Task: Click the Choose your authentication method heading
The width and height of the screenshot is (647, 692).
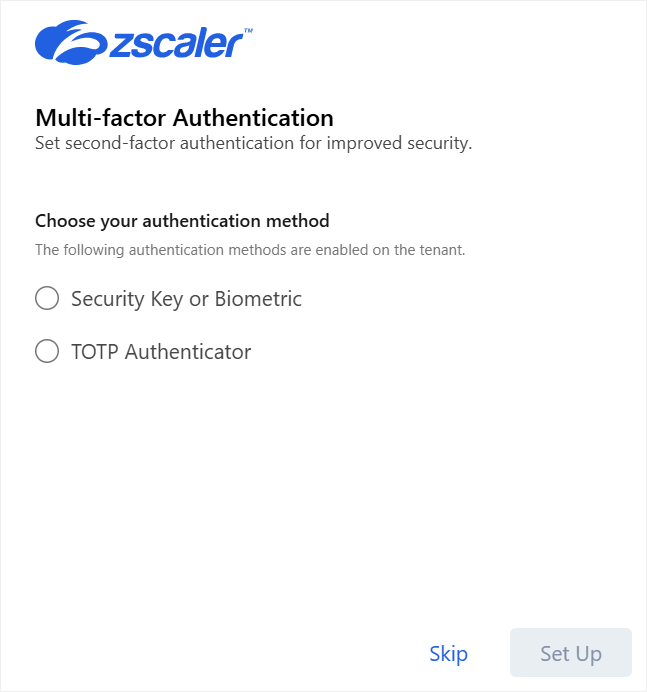Action: point(182,220)
